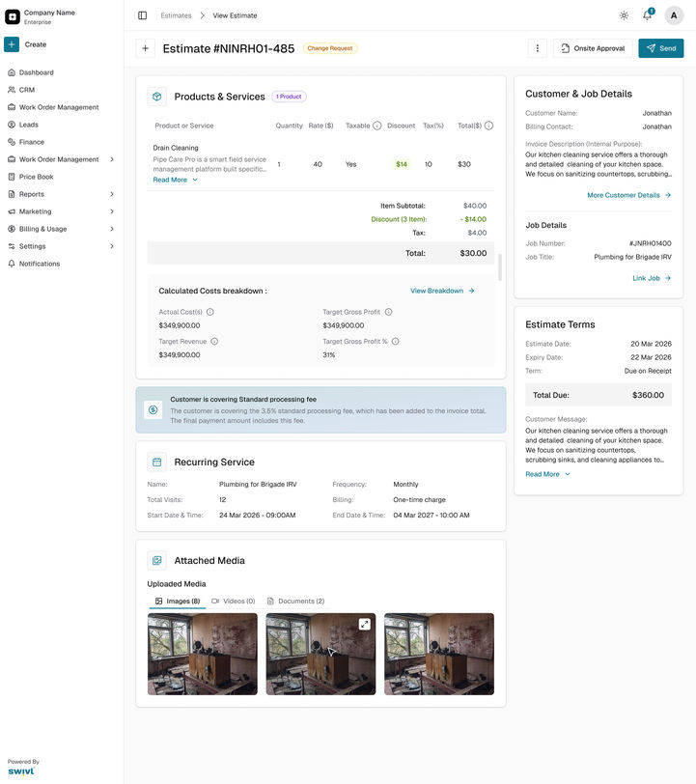Open the three-dot more options menu
Image resolution: width=696 pixels, height=784 pixels.
538,48
